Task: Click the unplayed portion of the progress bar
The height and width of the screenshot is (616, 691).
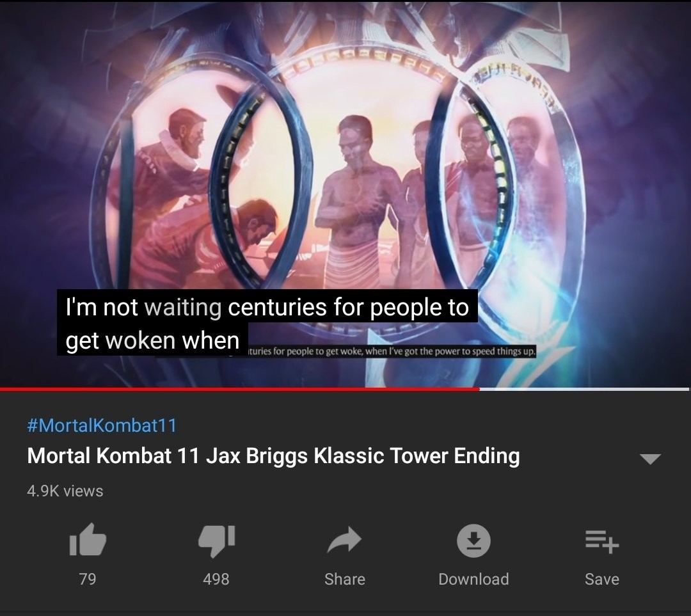Action: point(584,389)
